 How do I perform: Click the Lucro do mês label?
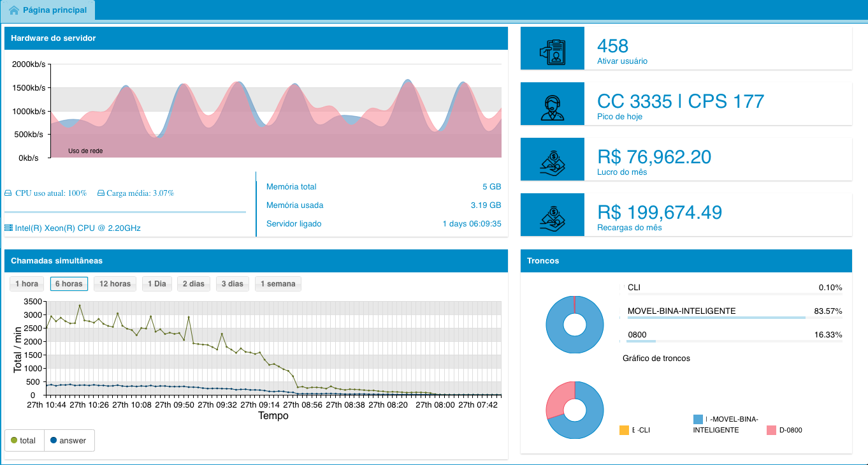coord(622,172)
